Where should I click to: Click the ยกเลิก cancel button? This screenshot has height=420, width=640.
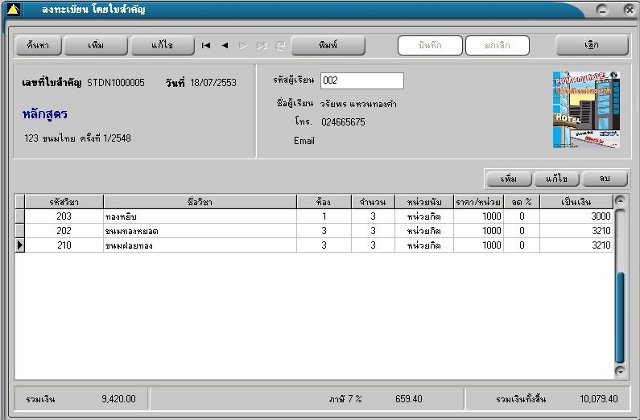[x=498, y=45]
